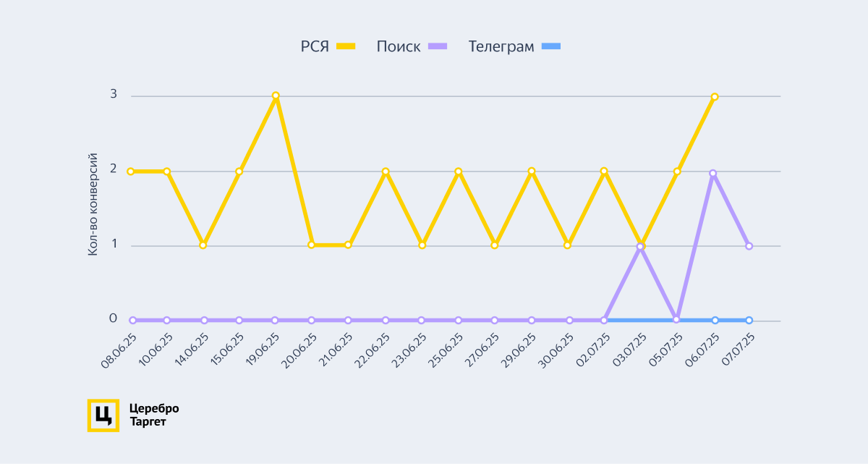Image resolution: width=868 pixels, height=464 pixels.
Task: Click the Церебро Таргет yellow logo icon
Action: (103, 416)
